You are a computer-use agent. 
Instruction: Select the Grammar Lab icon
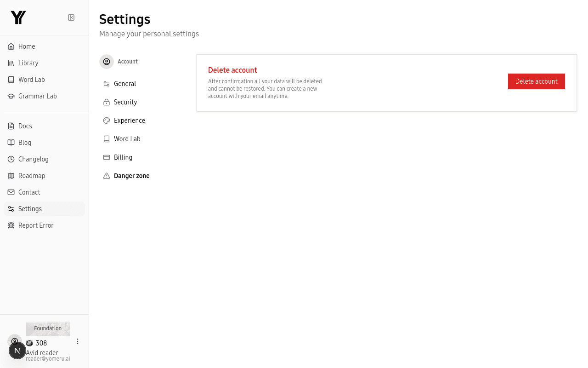(11, 96)
